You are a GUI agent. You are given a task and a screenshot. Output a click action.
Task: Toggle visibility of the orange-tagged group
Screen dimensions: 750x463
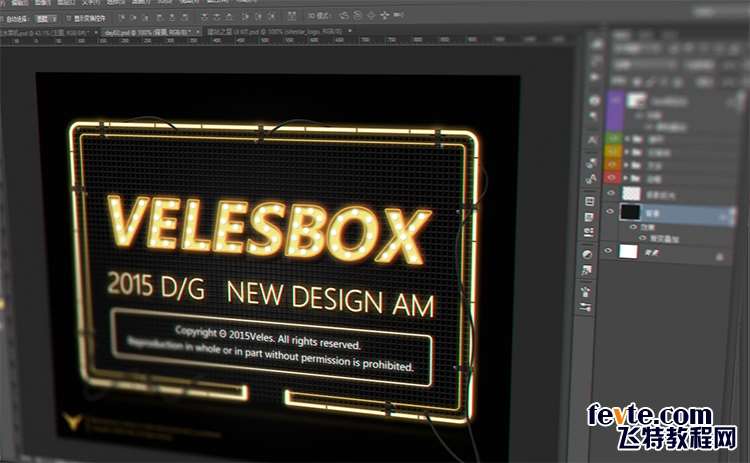point(613,165)
